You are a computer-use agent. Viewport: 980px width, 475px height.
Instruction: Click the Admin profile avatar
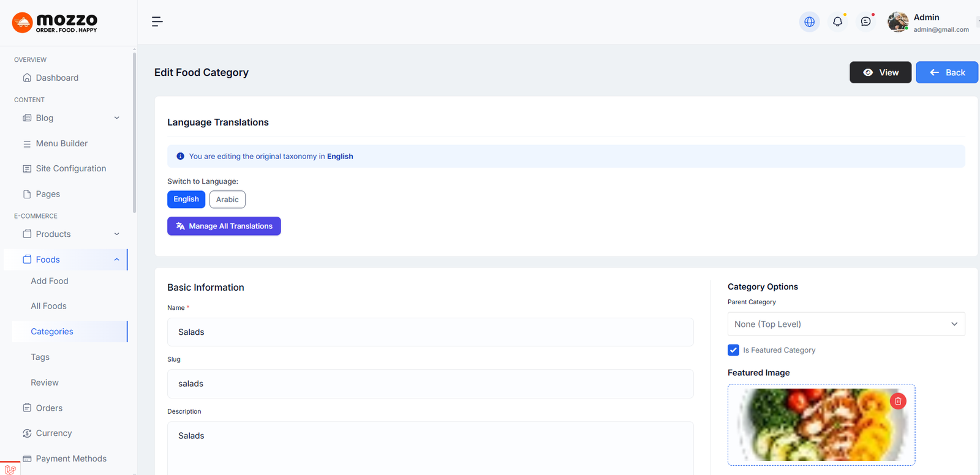click(x=898, y=22)
